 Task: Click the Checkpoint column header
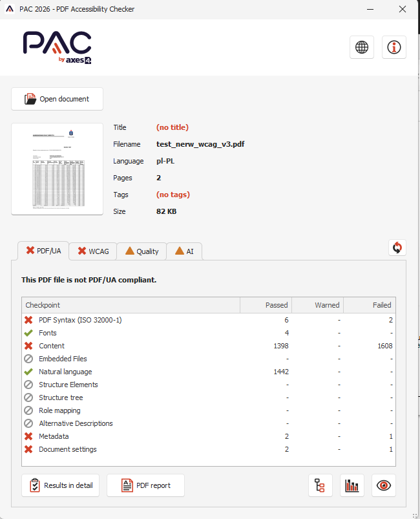coord(131,305)
